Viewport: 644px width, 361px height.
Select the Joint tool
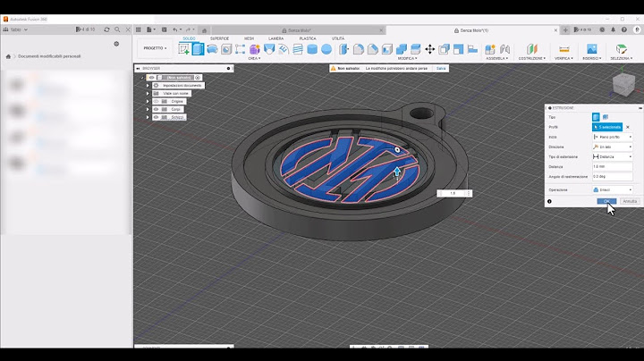[504, 49]
